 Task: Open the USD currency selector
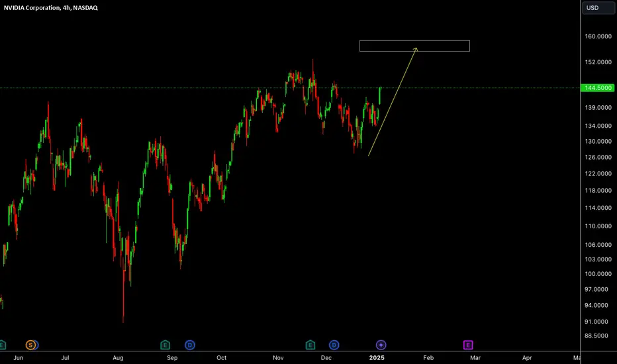[x=598, y=7]
